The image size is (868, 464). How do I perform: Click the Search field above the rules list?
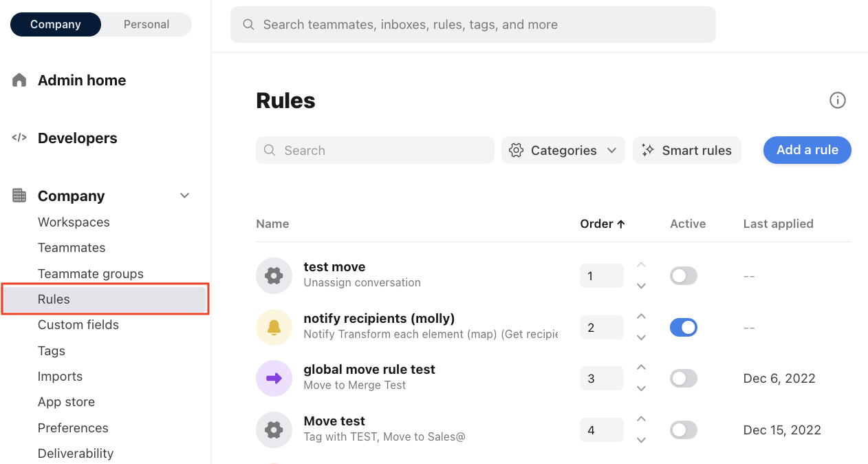(x=374, y=149)
